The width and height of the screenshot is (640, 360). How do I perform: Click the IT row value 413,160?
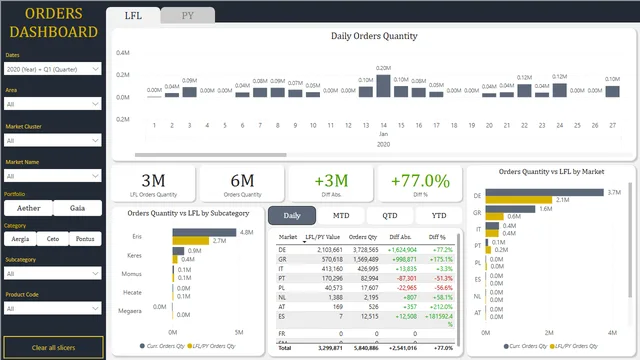(332, 269)
